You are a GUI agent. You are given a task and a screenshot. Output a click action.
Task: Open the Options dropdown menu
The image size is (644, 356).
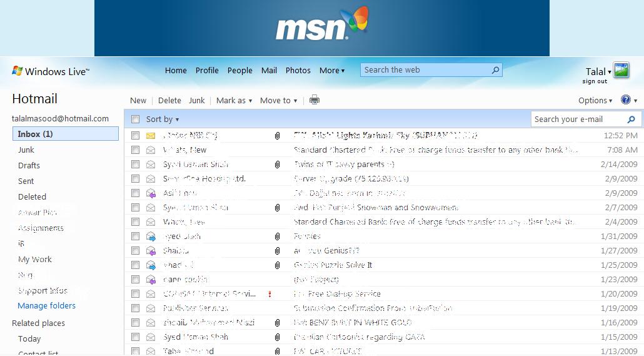[x=595, y=100]
